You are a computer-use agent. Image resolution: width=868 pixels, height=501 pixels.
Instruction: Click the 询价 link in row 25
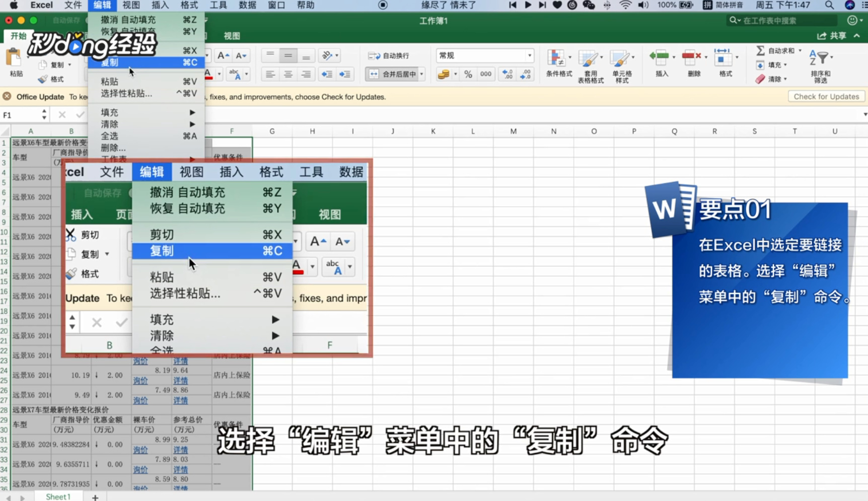(140, 381)
